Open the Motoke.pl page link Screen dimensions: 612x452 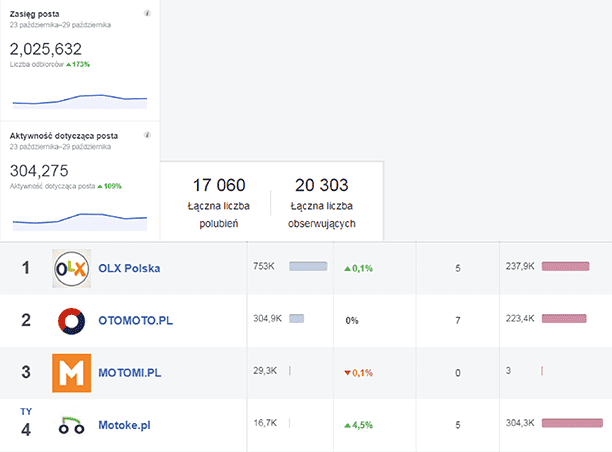click(124, 425)
